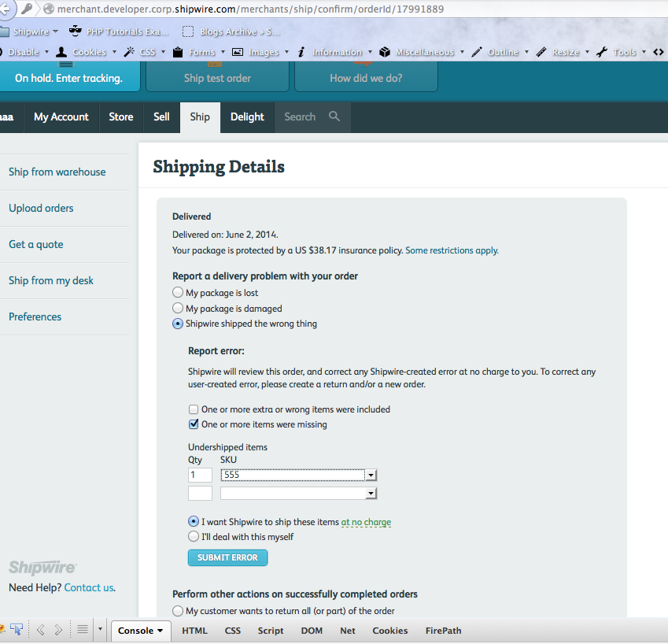Open the My Account navigation tab
The height and width of the screenshot is (644, 668).
[61, 117]
